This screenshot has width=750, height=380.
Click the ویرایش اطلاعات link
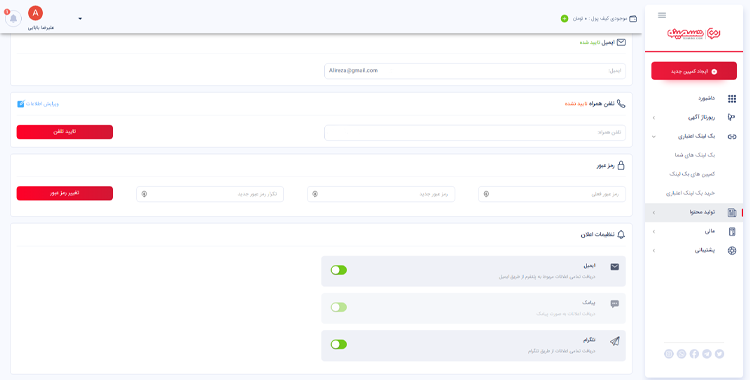tap(42, 104)
